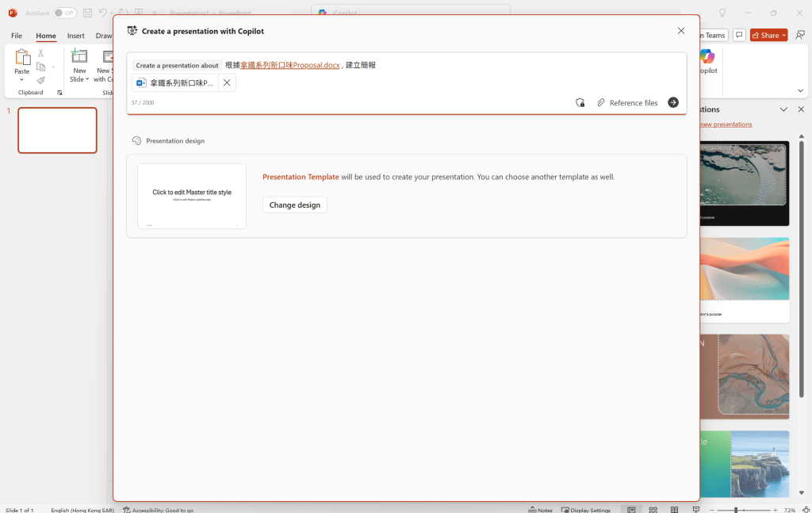Click the zoom out minus button

712,510
